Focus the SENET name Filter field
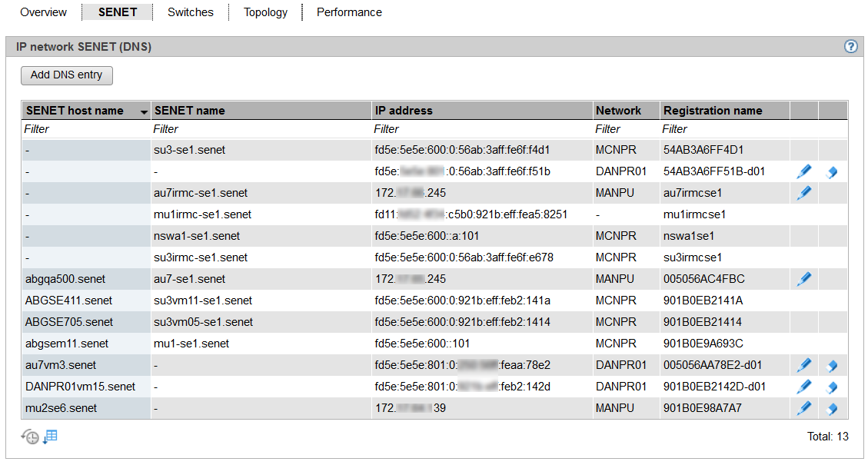This screenshot has height=465, width=868. [x=261, y=129]
